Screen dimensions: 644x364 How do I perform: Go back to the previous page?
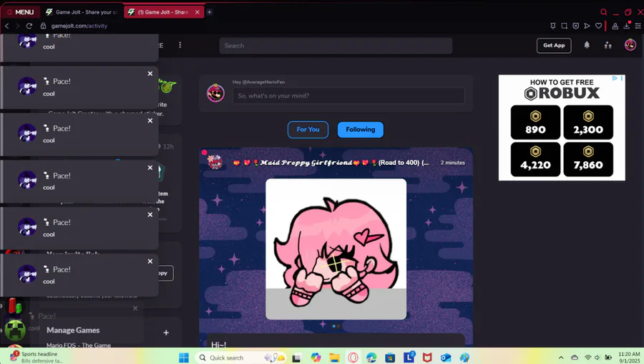click(x=7, y=26)
